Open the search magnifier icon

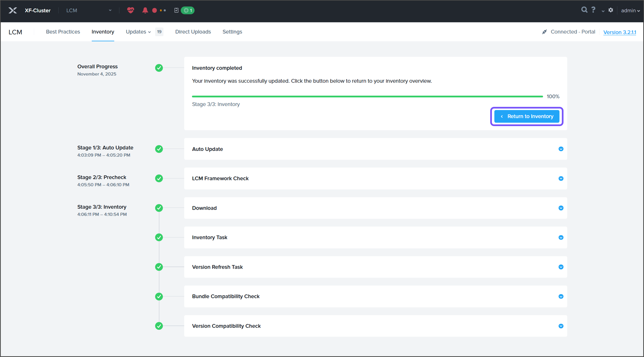tap(584, 10)
